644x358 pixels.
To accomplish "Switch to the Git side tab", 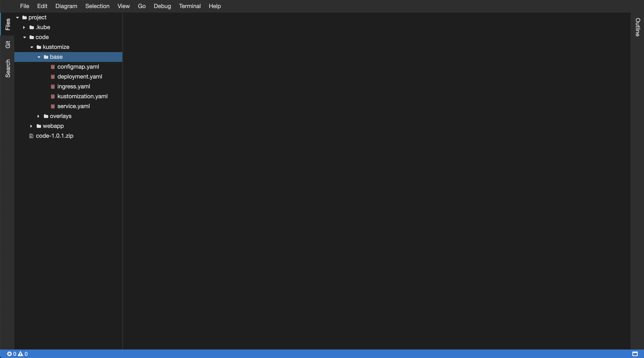I will click(x=8, y=45).
